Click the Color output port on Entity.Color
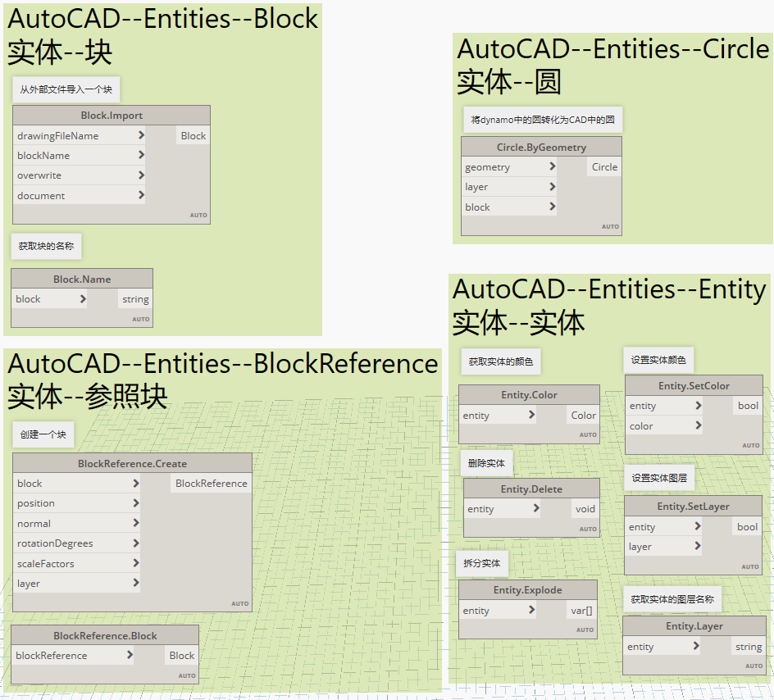Screen dimensions: 774x700 pos(582,415)
